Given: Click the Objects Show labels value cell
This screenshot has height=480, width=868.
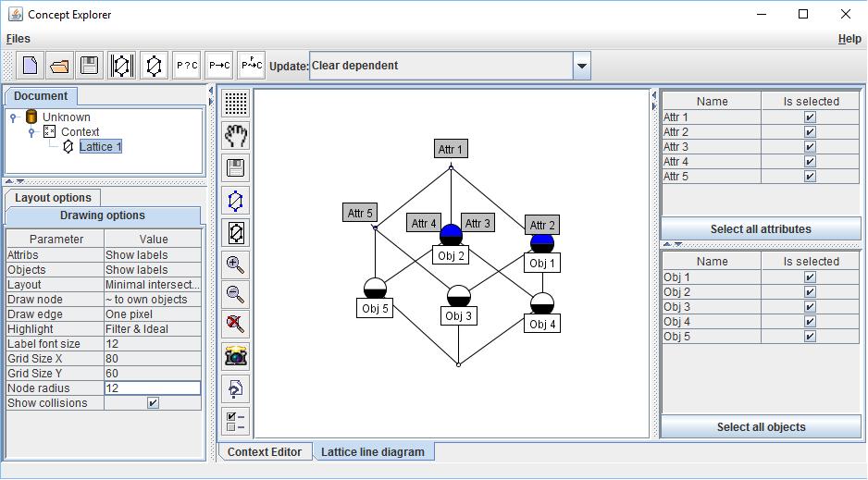Looking at the screenshot, I should [x=153, y=270].
